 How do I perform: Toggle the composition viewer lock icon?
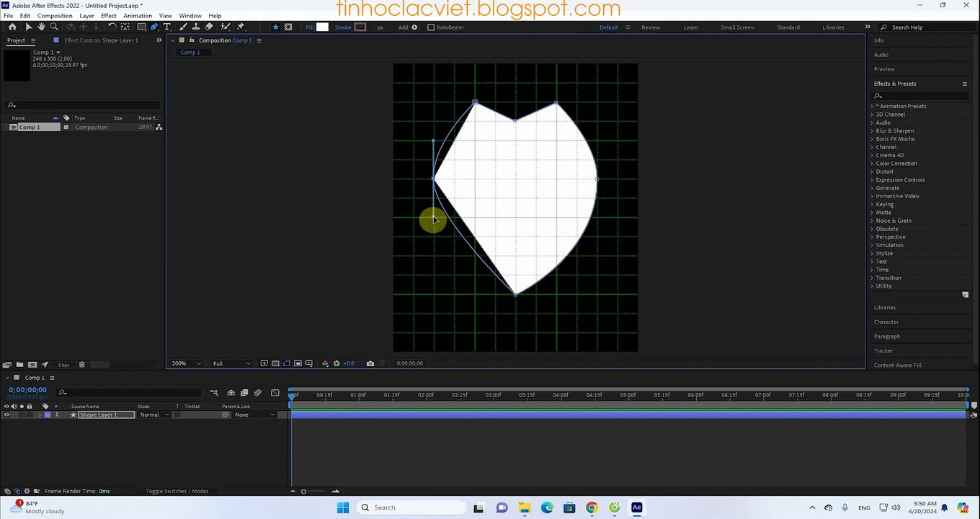192,40
